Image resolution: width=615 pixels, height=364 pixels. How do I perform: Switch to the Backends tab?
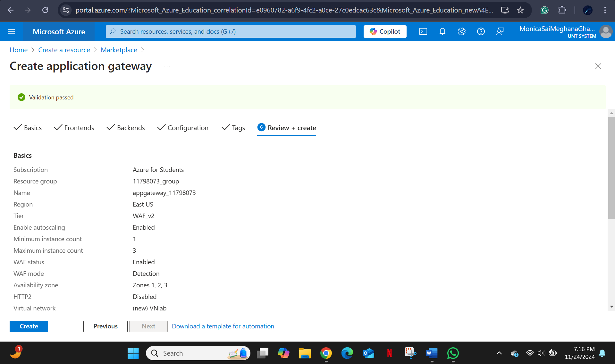126,128
